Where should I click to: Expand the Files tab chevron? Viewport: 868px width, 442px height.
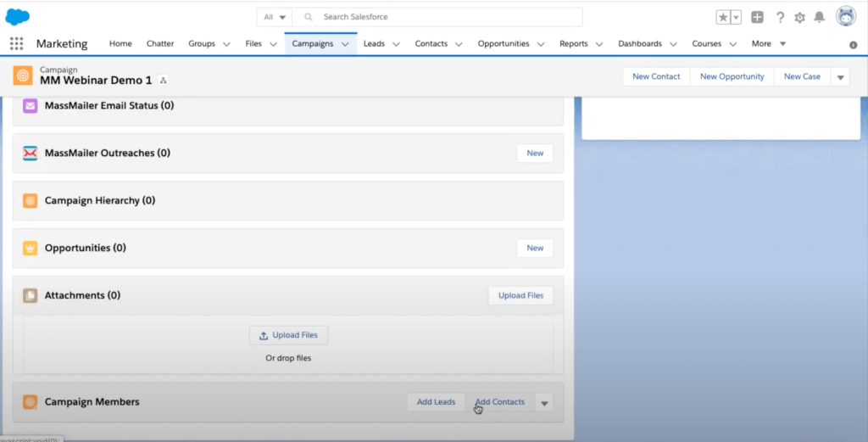coord(274,44)
